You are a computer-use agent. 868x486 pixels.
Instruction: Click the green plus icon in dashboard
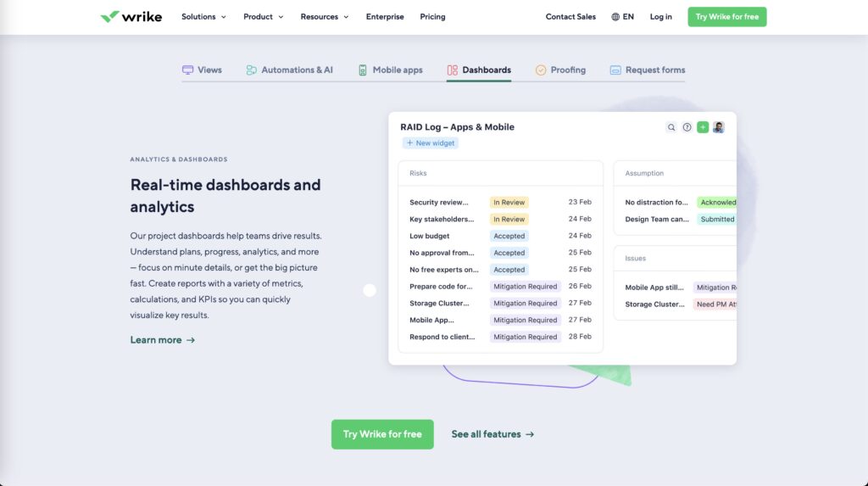point(703,127)
